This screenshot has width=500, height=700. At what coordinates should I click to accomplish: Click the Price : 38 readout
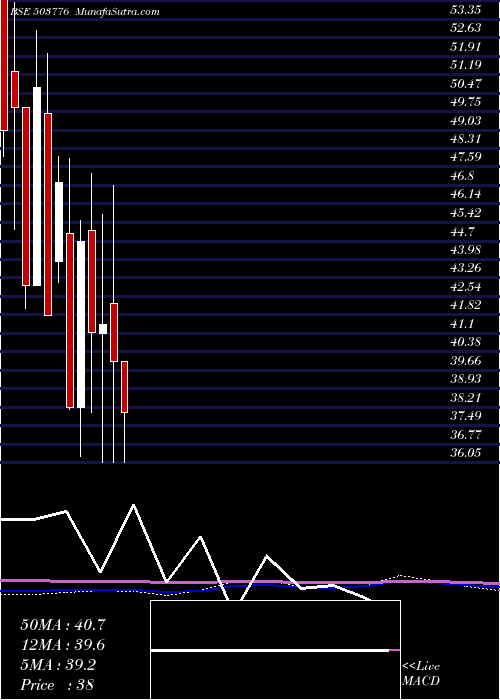tap(57, 685)
